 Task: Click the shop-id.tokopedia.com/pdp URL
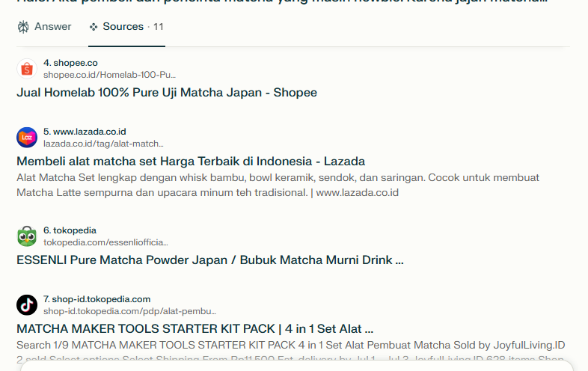(x=129, y=311)
